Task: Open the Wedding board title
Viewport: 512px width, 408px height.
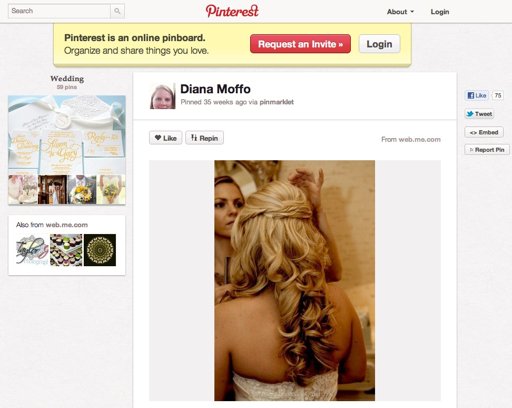Action: (67, 79)
